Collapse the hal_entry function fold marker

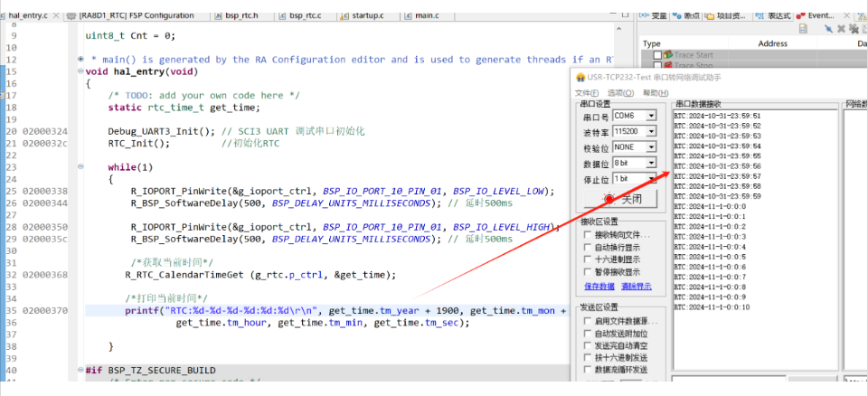80,71
